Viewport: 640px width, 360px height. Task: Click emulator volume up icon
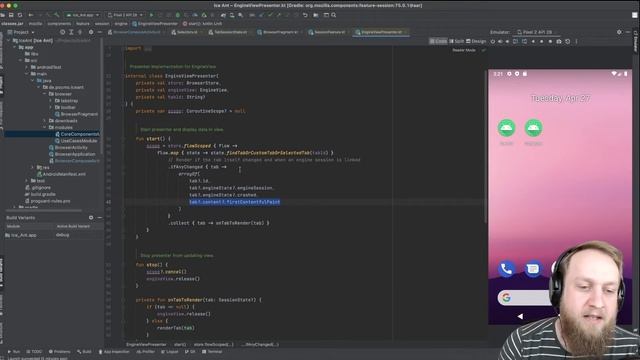pyautogui.click(x=500, y=41)
